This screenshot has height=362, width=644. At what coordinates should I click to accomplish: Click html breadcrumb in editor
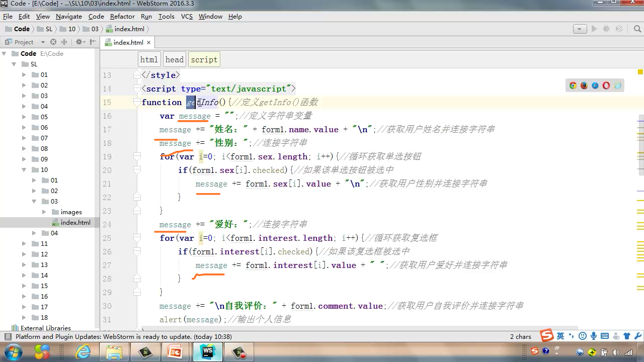pos(149,59)
